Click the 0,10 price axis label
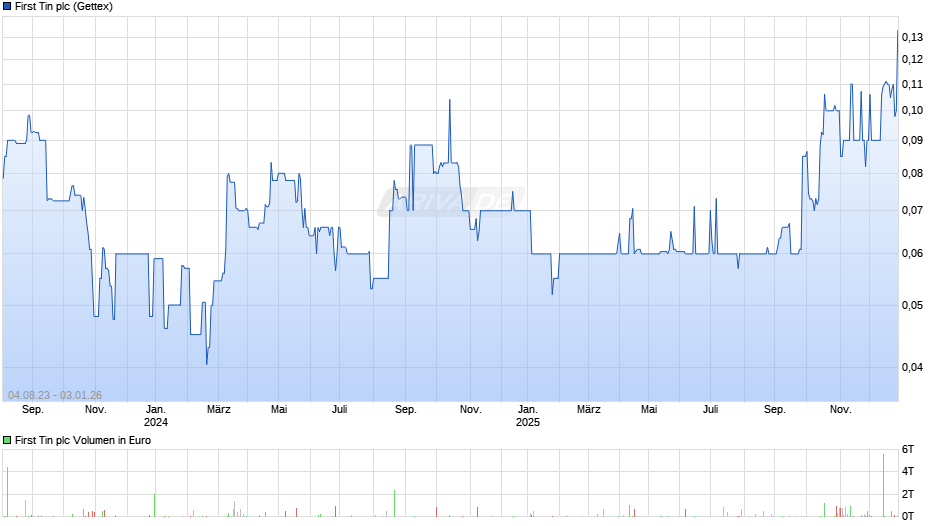 pyautogui.click(x=912, y=110)
